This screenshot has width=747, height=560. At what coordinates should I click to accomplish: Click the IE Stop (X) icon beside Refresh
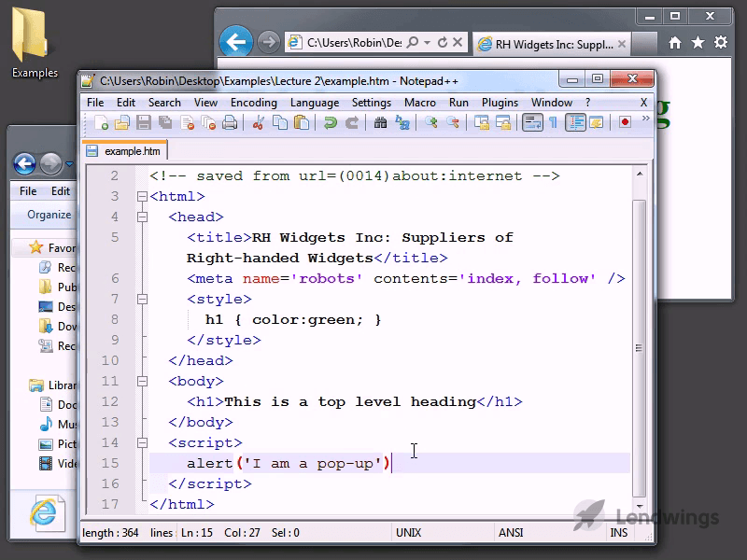[458, 42]
